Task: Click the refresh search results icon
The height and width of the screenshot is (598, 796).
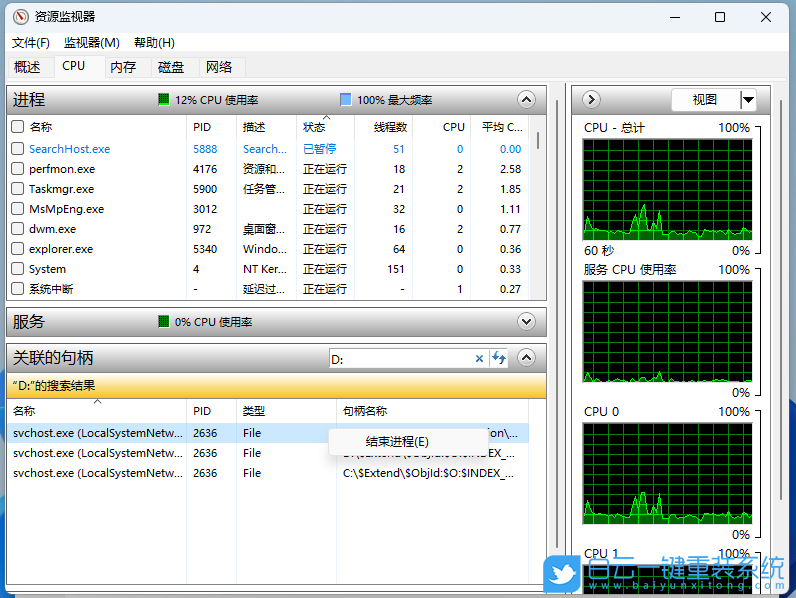Action: click(498, 358)
